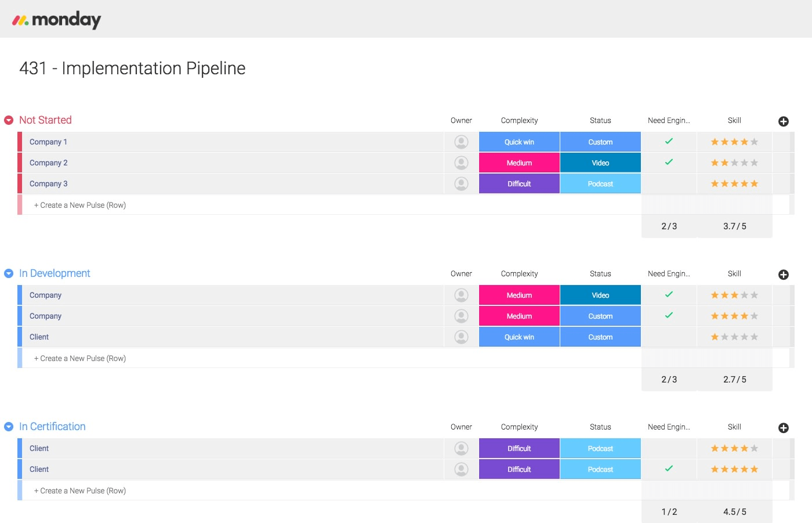
Task: Set star rating for Client in In Development
Action: click(x=734, y=337)
